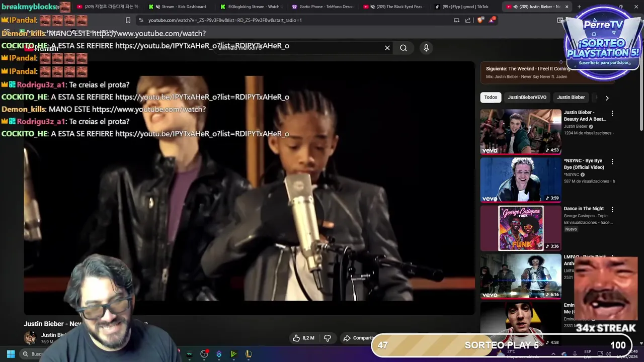This screenshot has height=362, width=644.
Task: Open LMFAO Party Rock Anthem thumbnail
Action: [x=521, y=276]
